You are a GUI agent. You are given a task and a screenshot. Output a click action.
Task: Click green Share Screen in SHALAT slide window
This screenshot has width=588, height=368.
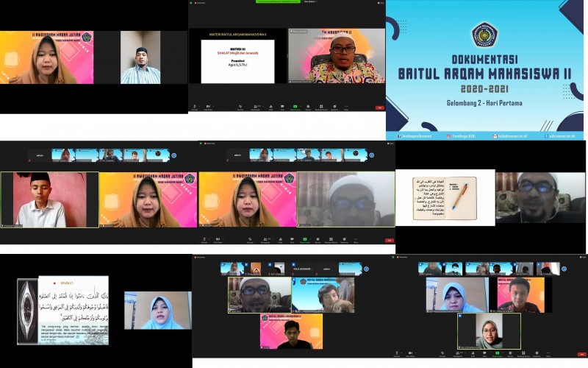click(x=295, y=107)
